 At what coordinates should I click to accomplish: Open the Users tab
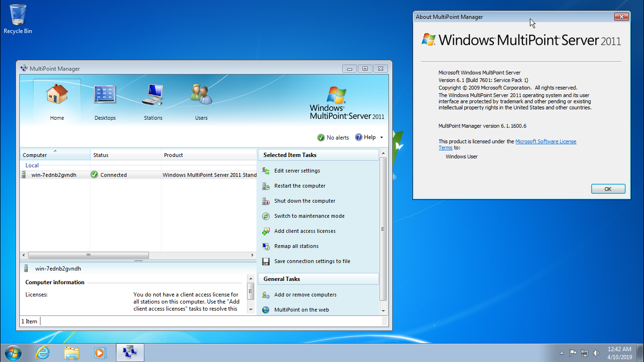[201, 102]
